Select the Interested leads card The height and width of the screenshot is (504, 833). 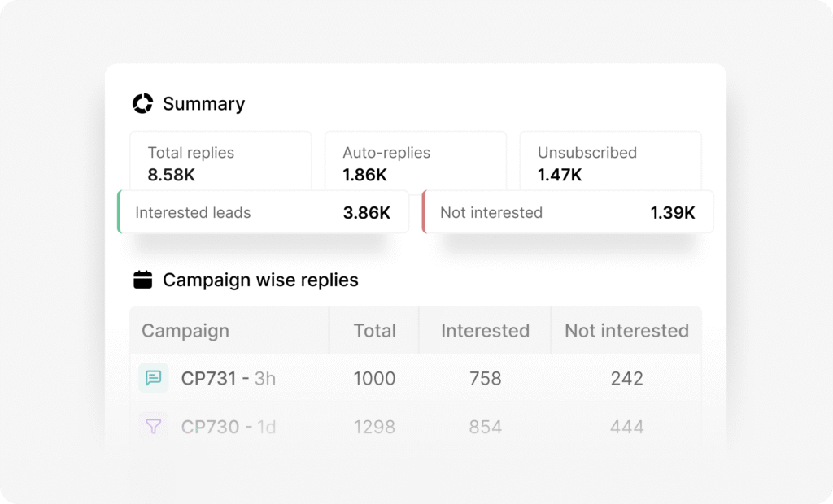coord(264,211)
